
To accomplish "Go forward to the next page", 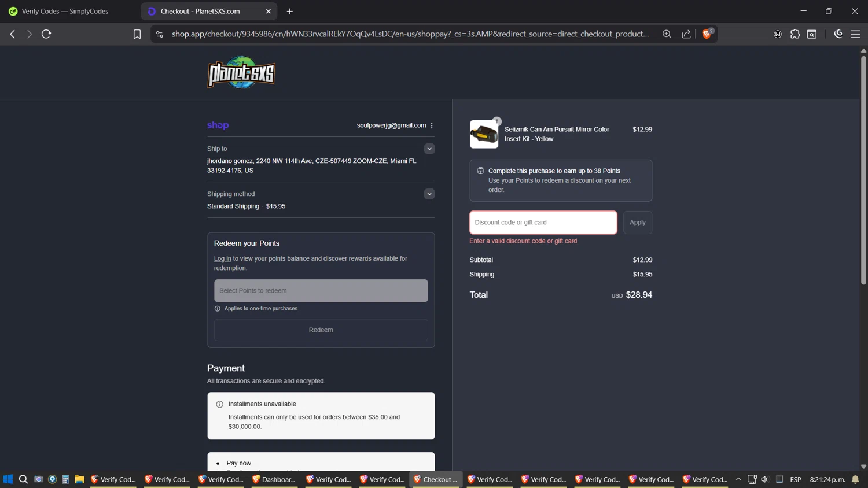I will coord(29,34).
